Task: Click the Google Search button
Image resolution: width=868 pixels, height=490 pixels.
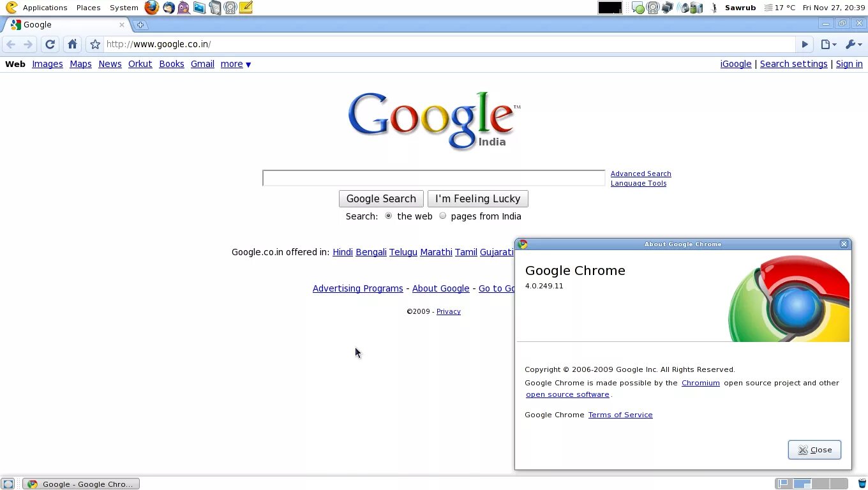Action: pyautogui.click(x=381, y=198)
